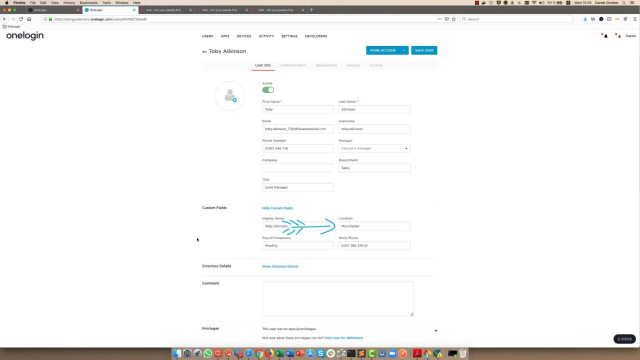
Task: Click the Save User button
Action: pyautogui.click(x=424, y=51)
